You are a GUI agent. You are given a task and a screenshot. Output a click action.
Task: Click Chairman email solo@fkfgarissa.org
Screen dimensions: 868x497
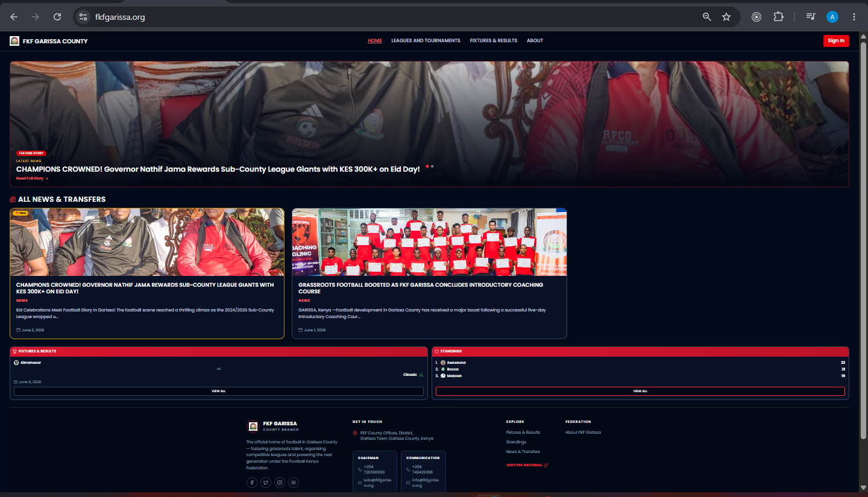point(377,483)
